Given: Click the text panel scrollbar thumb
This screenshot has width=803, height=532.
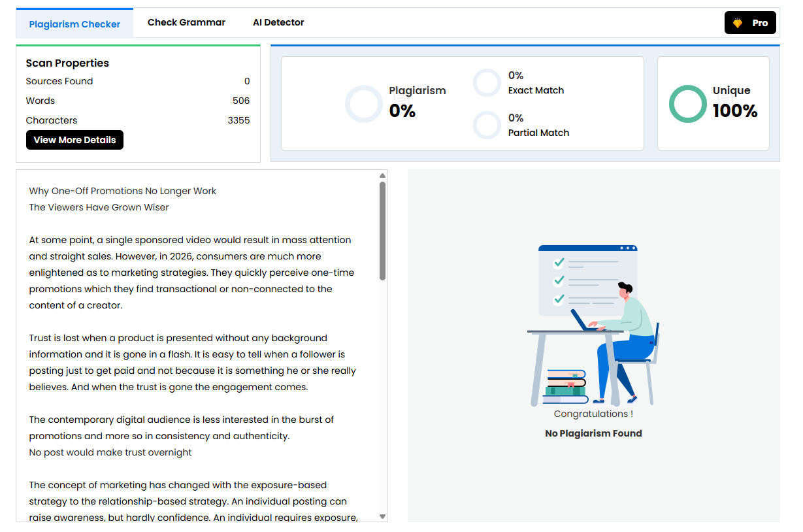Looking at the screenshot, I should [x=382, y=231].
